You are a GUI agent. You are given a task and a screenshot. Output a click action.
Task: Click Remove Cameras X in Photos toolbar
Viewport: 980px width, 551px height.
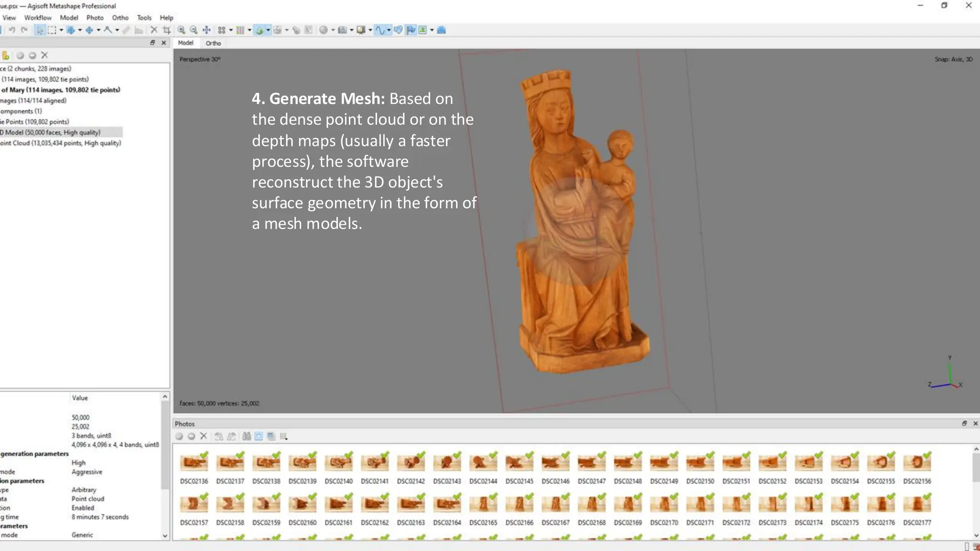point(203,436)
